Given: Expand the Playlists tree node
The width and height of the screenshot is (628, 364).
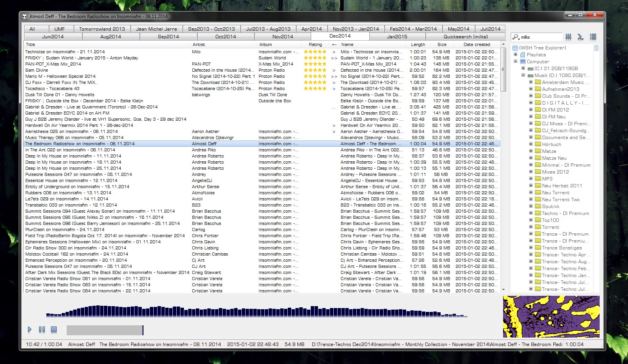Looking at the screenshot, I should point(515,54).
